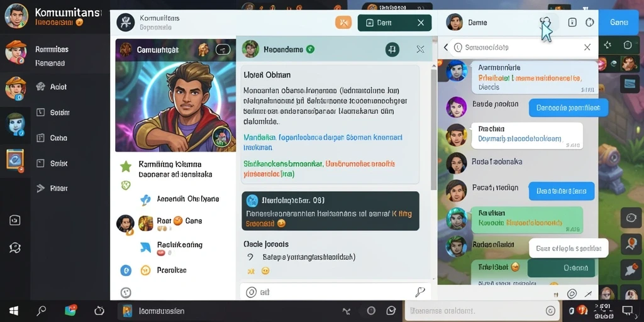Click the dark green pin button beside Hependeme
The image size is (644, 322).
(392, 50)
